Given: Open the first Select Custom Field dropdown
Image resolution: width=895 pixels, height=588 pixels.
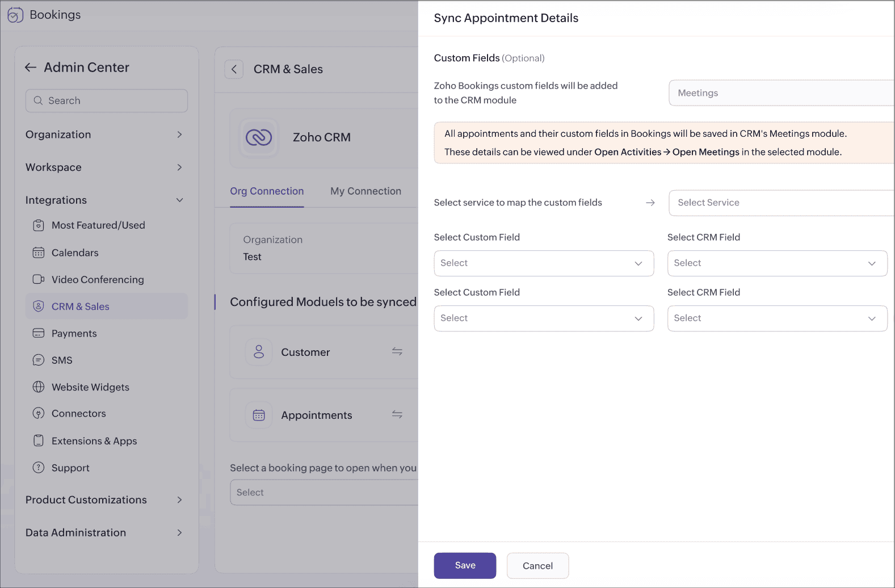Looking at the screenshot, I should point(543,263).
